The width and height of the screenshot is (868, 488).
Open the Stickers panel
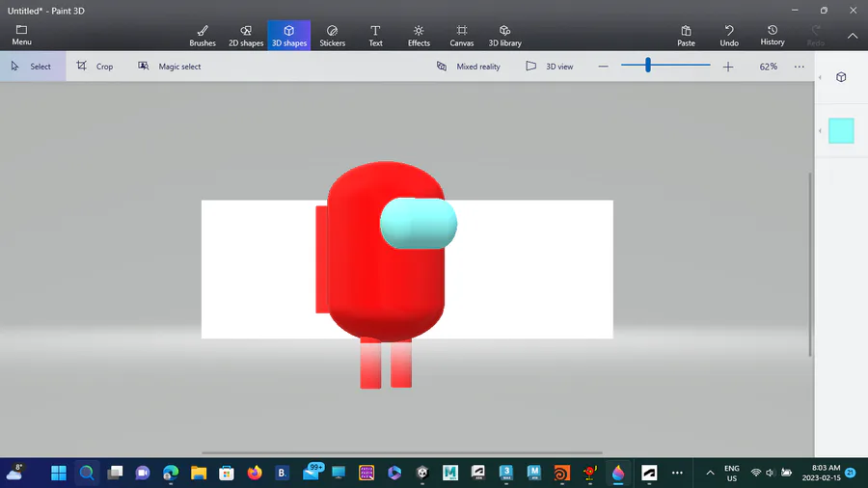click(x=332, y=36)
